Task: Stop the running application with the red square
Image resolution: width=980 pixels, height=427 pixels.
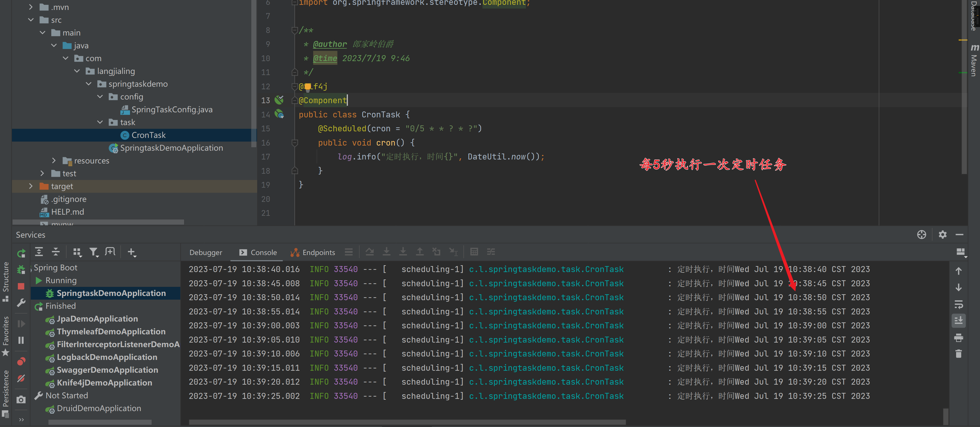Action: 21,286
